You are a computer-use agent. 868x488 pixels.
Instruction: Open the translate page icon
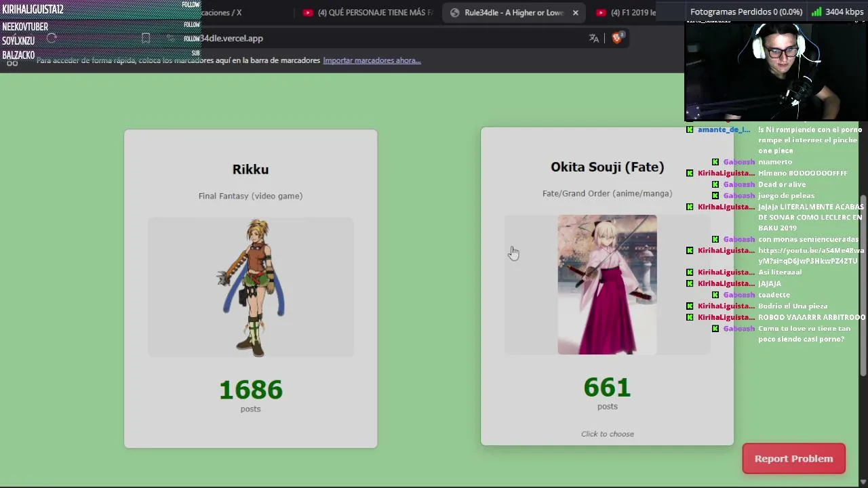(x=594, y=39)
